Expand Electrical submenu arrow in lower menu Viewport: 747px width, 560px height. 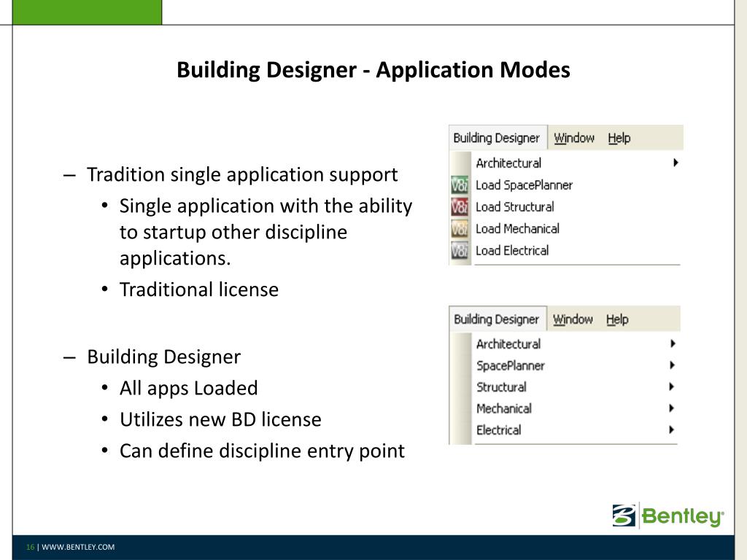(x=672, y=429)
